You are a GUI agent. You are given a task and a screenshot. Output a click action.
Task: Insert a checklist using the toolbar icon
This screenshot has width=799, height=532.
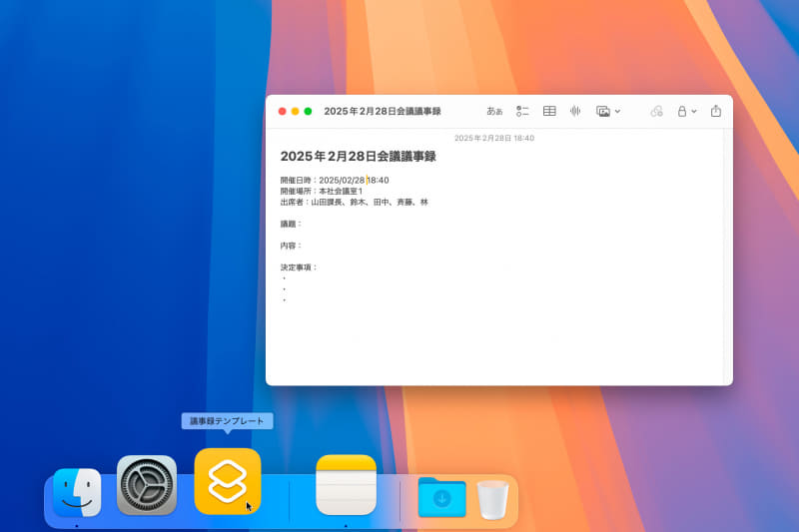pyautogui.click(x=522, y=111)
